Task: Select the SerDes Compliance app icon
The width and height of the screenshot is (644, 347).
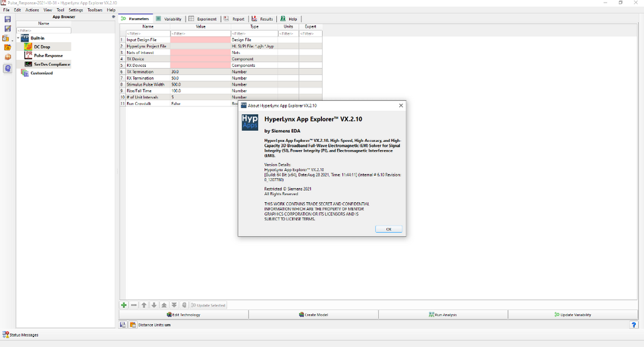Action: point(28,64)
